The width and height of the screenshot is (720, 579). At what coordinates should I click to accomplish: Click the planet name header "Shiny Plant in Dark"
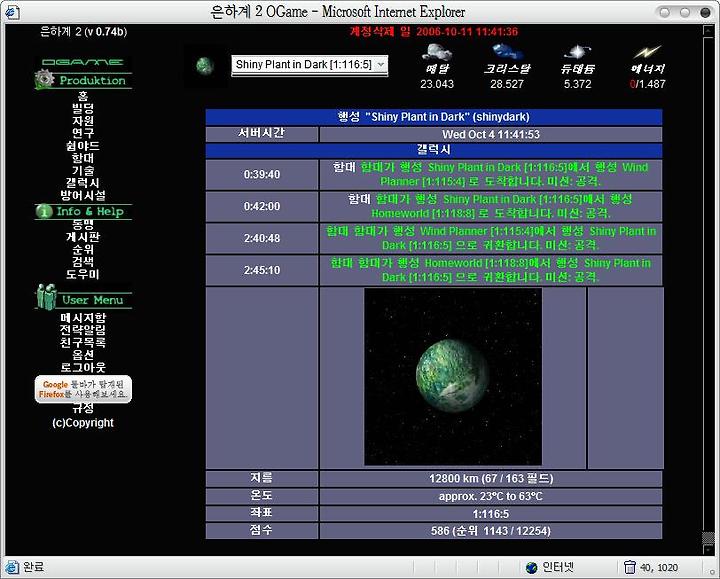(433, 117)
